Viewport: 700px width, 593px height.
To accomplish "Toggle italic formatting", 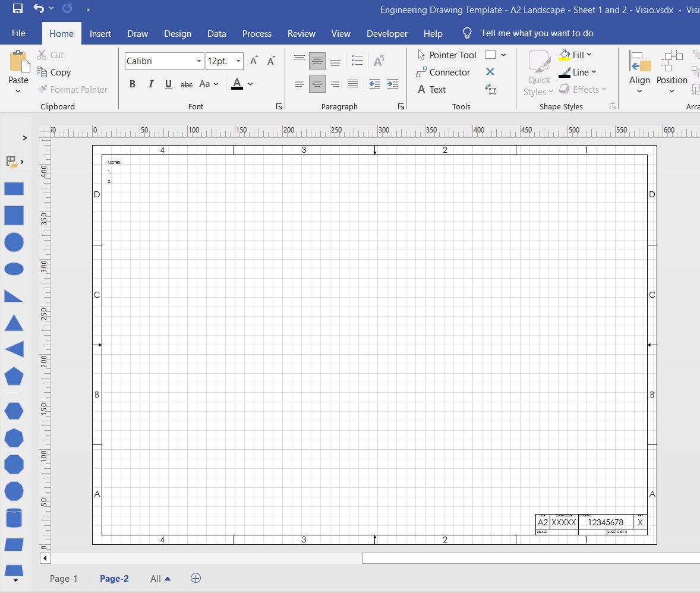I will pos(150,84).
